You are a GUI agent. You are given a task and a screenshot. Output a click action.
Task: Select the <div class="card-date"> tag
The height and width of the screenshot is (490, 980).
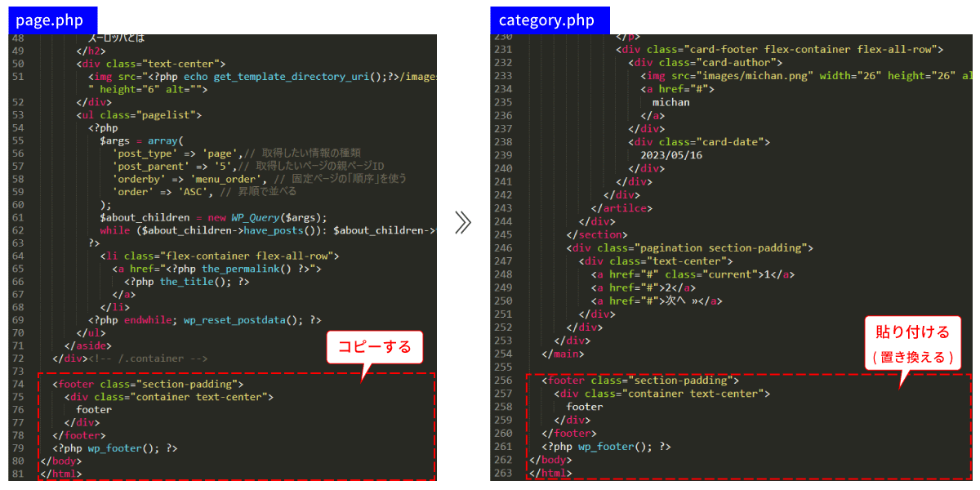tap(699, 141)
